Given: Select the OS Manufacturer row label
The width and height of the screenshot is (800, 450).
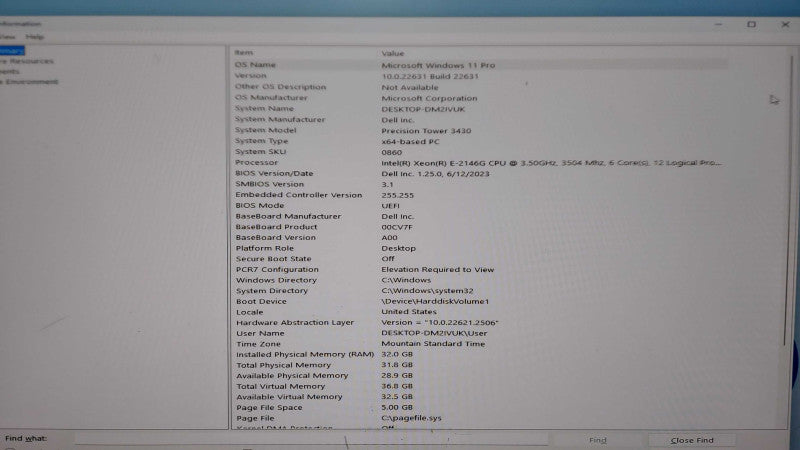Looking at the screenshot, I should [271, 97].
